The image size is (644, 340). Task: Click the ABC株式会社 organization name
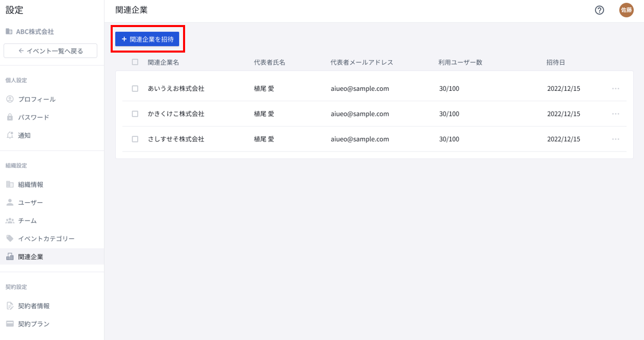click(35, 32)
